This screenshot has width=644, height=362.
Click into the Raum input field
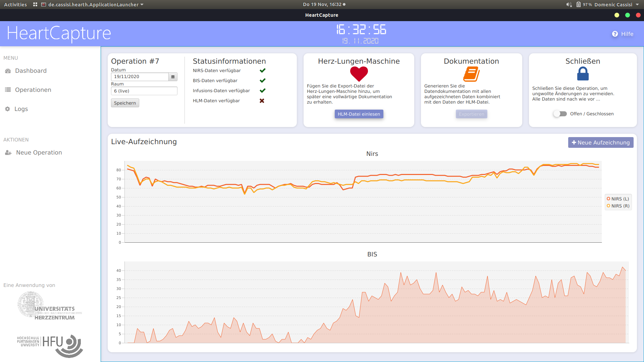pyautogui.click(x=144, y=91)
